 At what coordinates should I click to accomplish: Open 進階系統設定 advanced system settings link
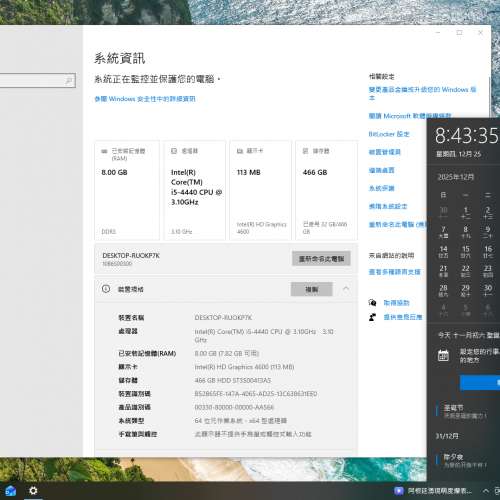(388, 206)
